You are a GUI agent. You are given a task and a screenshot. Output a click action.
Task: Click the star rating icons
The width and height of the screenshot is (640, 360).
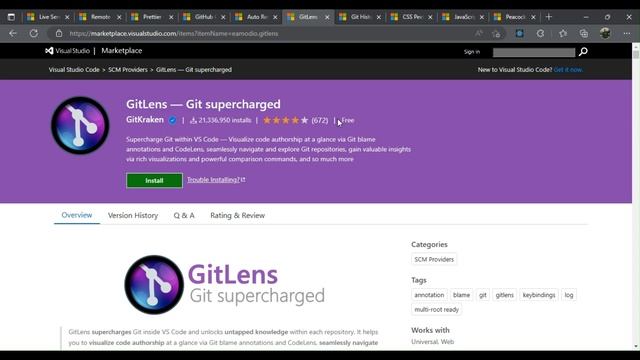pos(285,120)
